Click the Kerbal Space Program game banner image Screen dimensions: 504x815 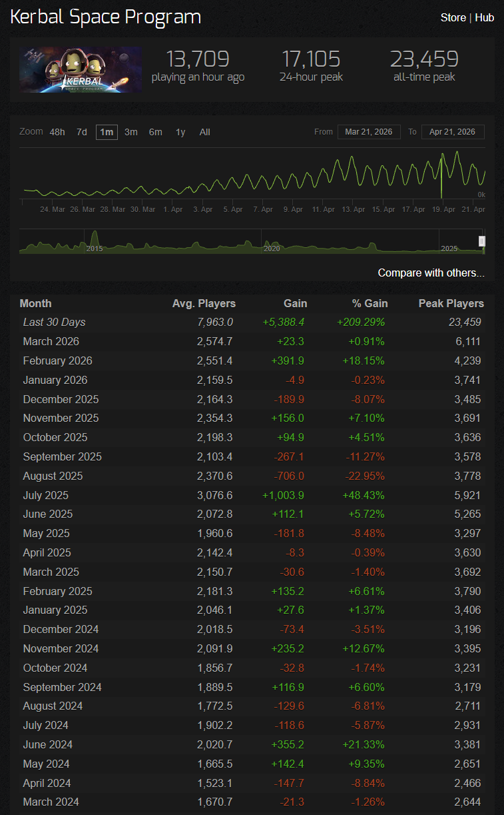click(81, 69)
